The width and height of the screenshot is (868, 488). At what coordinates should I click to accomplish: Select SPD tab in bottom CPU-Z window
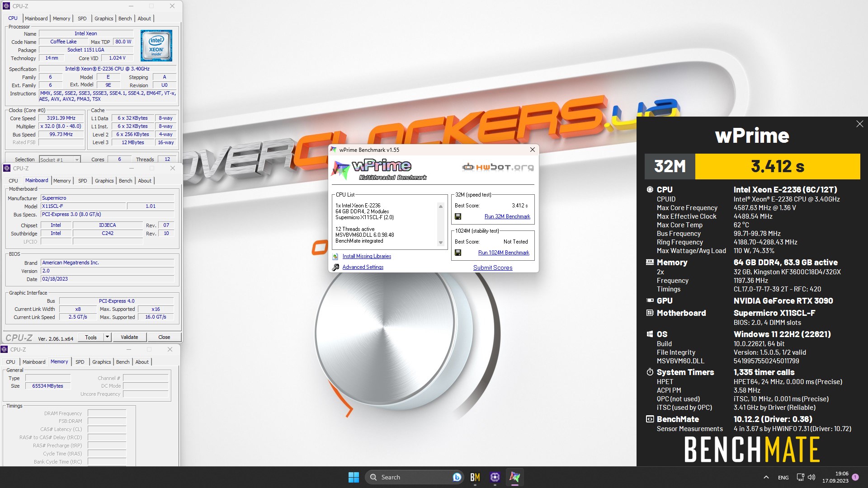[x=80, y=362]
